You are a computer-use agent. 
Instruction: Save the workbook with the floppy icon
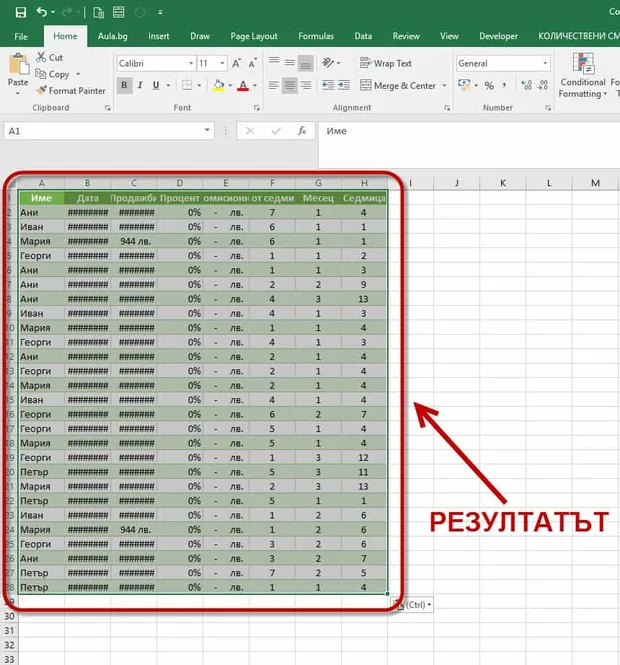20,12
